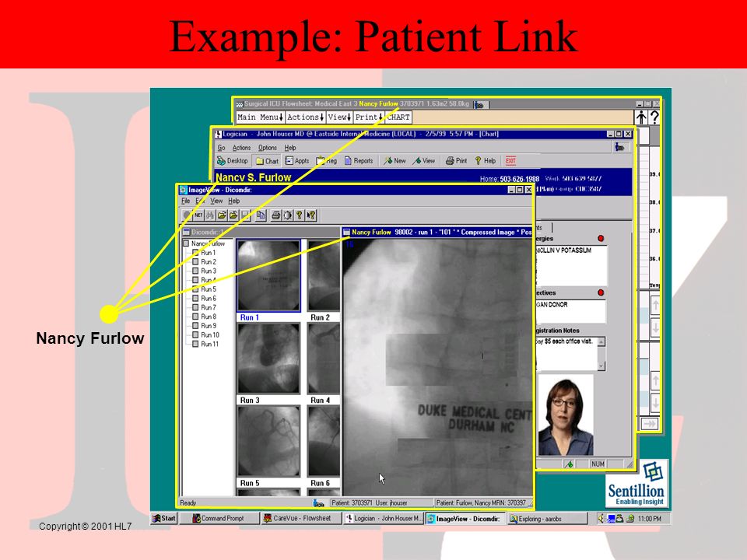The height and width of the screenshot is (560, 747).
Task: Click the red dot beside Directives heading
Action: 601,292
